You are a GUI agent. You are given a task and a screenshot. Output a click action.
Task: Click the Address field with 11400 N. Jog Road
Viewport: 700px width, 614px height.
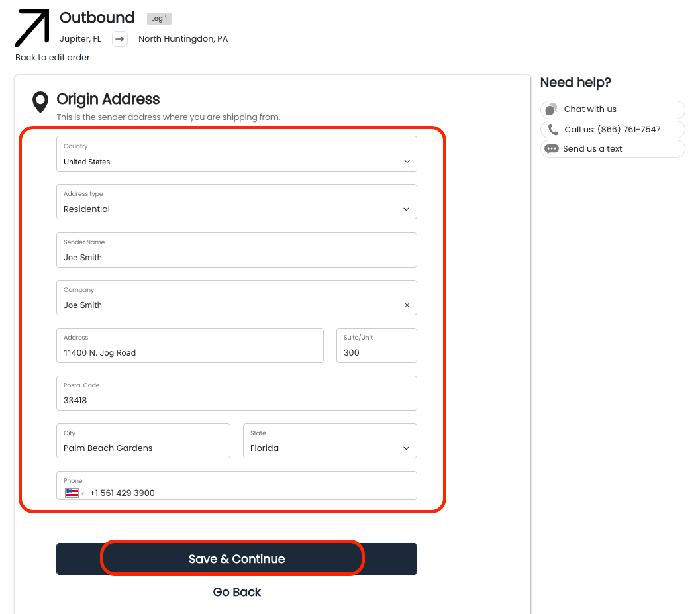(x=189, y=346)
